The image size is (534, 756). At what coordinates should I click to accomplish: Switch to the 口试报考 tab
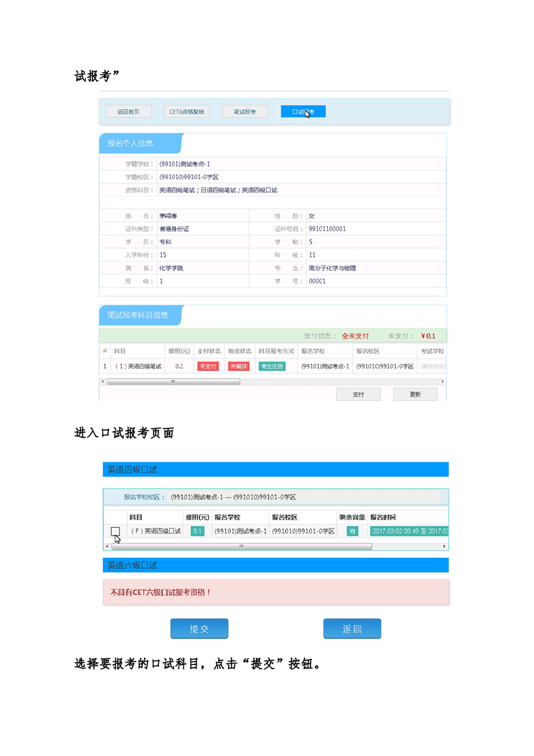[x=303, y=112]
